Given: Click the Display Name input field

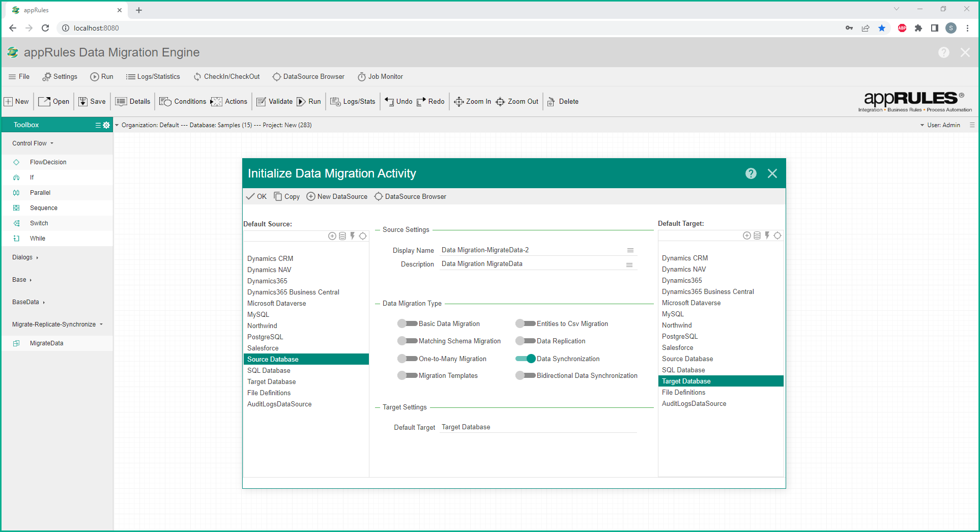Looking at the screenshot, I should tap(532, 250).
